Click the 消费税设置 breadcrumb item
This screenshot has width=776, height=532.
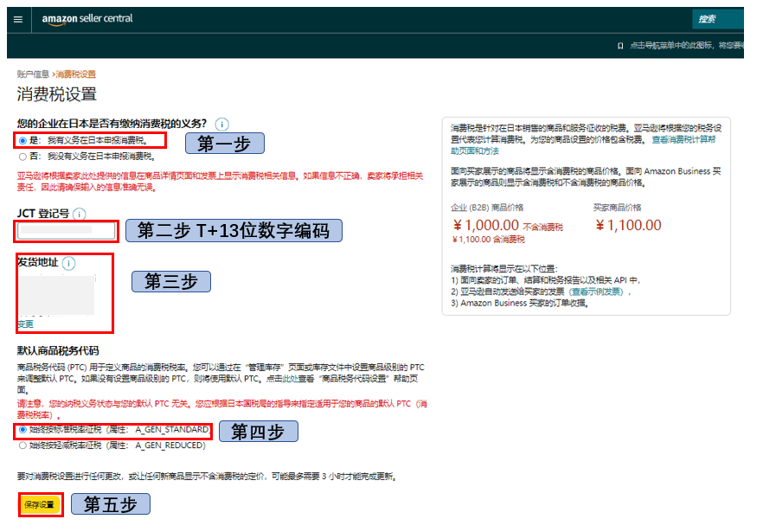(x=76, y=74)
